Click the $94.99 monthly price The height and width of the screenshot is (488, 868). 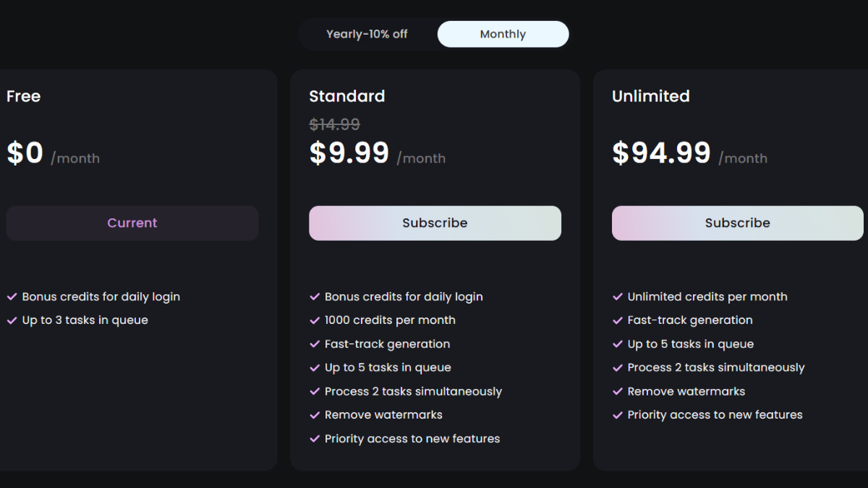(x=661, y=153)
